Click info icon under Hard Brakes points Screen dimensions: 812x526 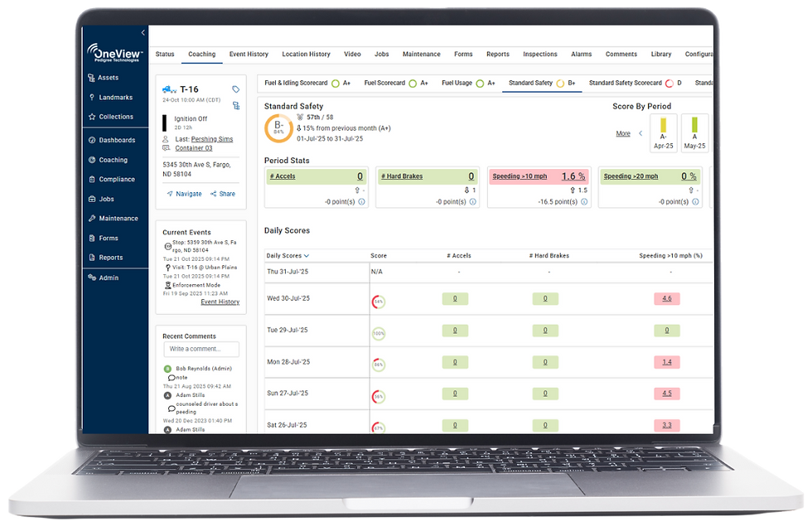[473, 202]
